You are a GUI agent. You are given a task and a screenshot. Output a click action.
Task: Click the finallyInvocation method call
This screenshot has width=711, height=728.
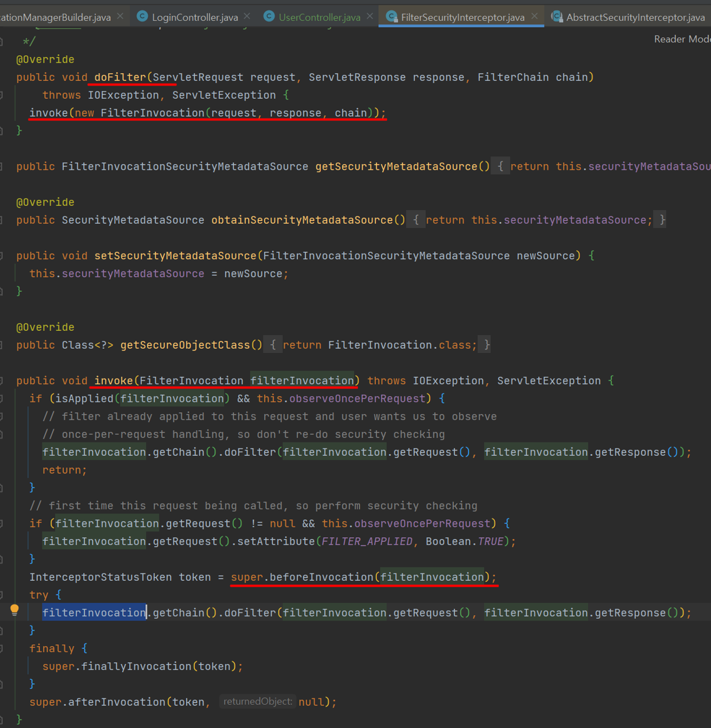(136, 666)
